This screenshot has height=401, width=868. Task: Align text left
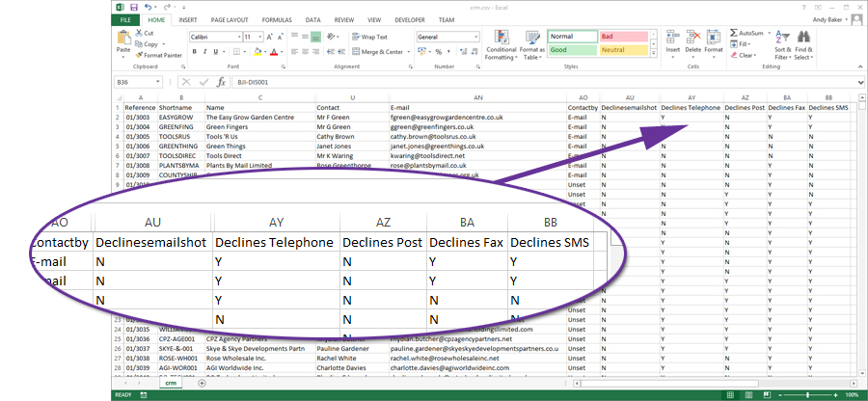point(295,52)
